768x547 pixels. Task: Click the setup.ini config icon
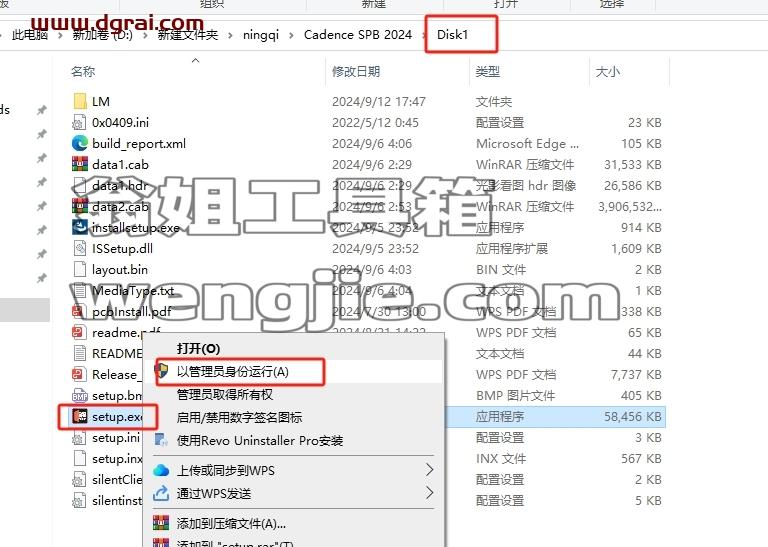click(79, 437)
